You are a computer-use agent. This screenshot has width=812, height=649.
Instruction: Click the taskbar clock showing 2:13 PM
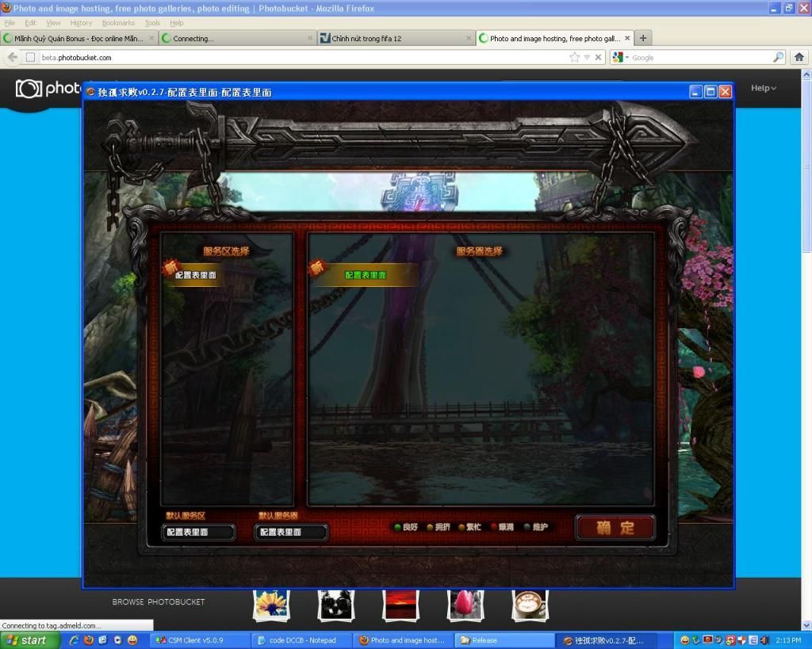coord(788,640)
